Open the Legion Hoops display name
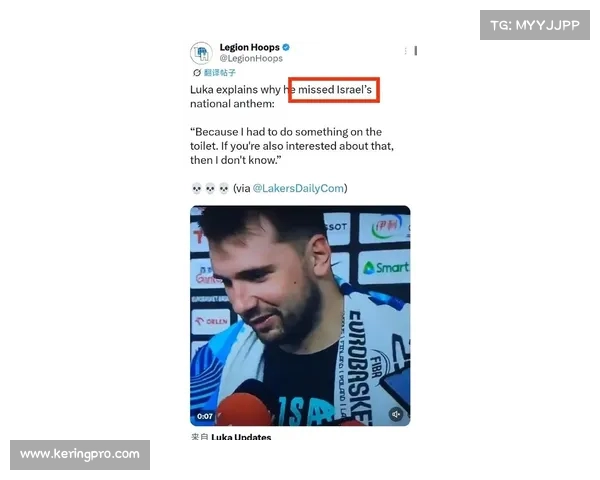Image resolution: width=600 pixels, height=480 pixels. point(249,47)
